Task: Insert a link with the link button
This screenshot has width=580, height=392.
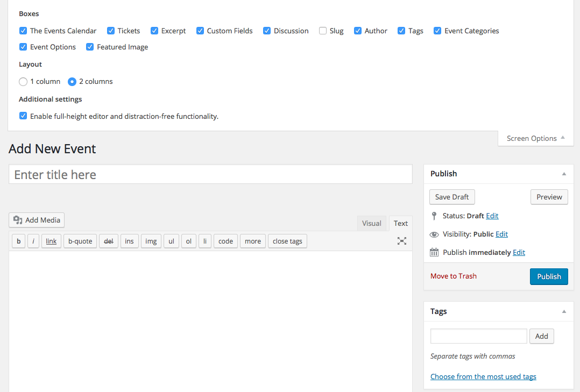Action: point(51,241)
